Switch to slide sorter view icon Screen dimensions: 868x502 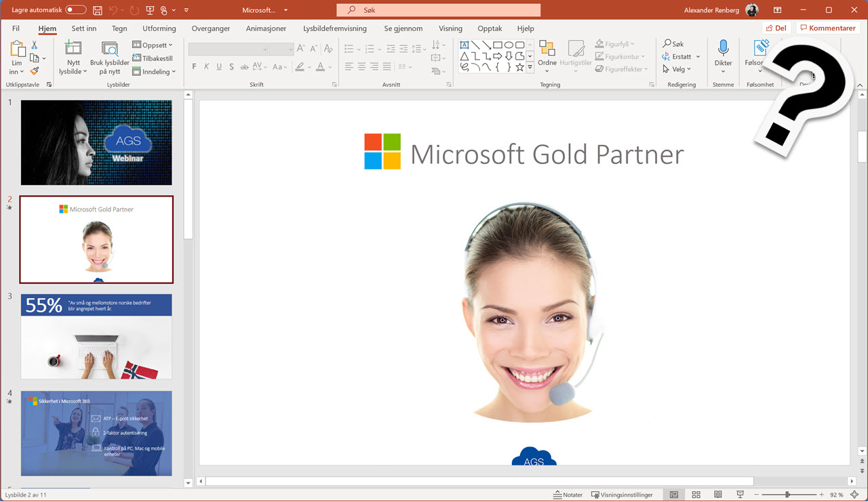[x=696, y=495]
